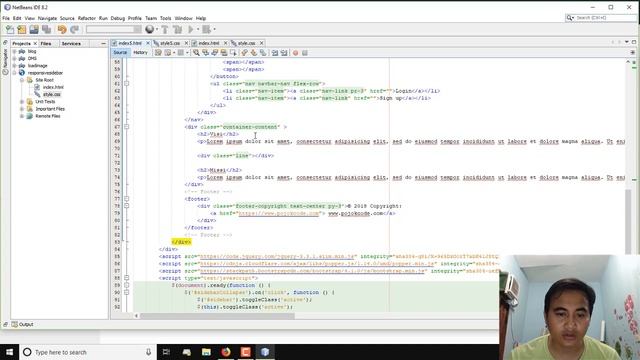This screenshot has height=360, width=640.
Task: Expand the Remote Files node
Action: pyautogui.click(x=22, y=116)
